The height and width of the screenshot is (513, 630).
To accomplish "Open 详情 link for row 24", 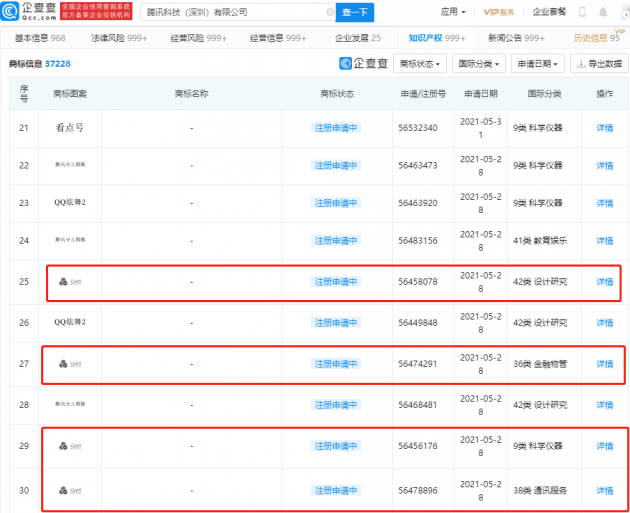I will pos(605,241).
